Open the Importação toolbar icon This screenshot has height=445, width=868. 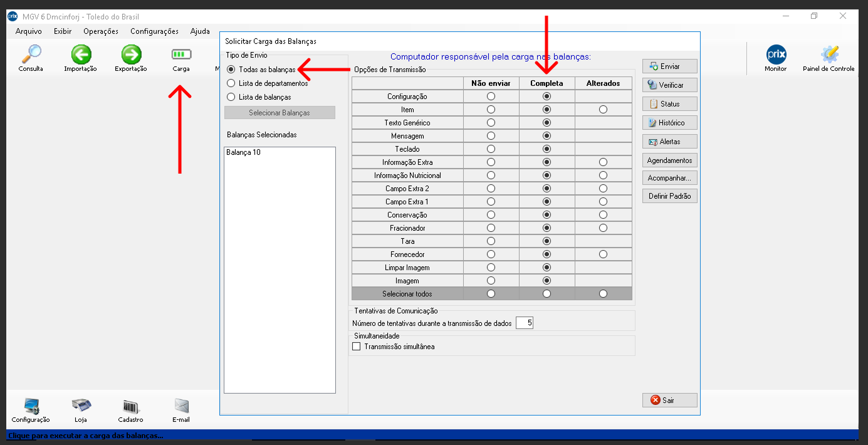coord(81,55)
